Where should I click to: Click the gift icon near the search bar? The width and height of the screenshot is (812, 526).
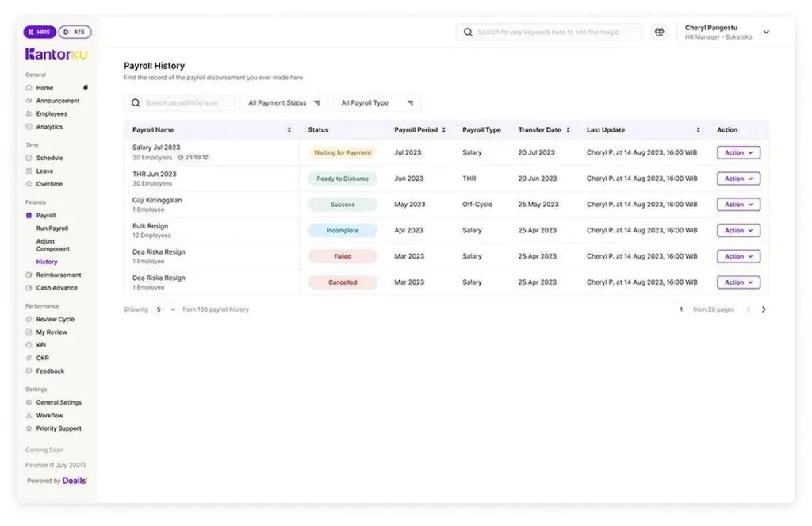[659, 32]
